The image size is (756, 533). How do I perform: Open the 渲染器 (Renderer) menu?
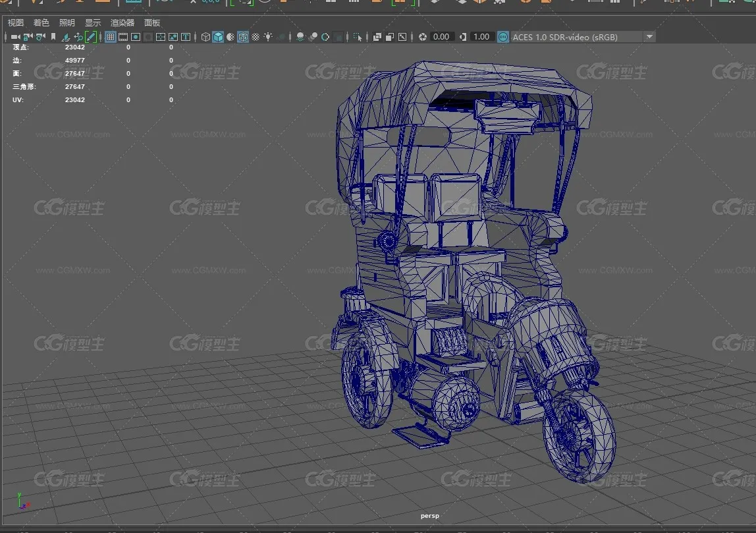122,22
